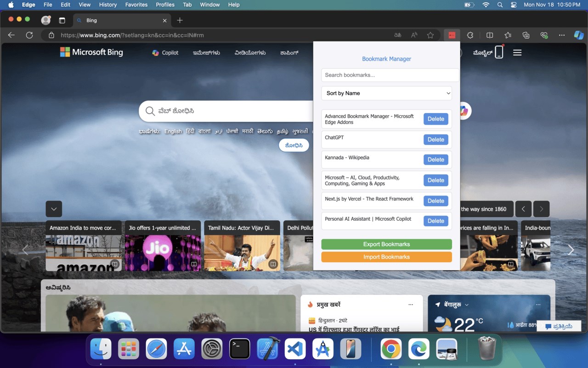Open the Translate page icon

[398, 35]
